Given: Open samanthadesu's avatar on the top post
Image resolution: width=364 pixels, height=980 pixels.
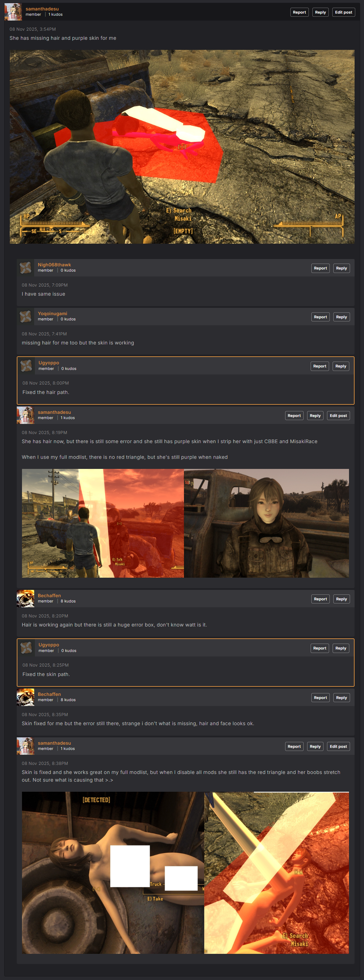Looking at the screenshot, I should tap(13, 12).
